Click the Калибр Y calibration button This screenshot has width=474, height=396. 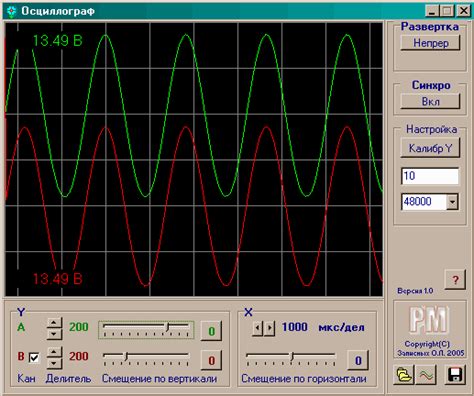[x=430, y=148]
